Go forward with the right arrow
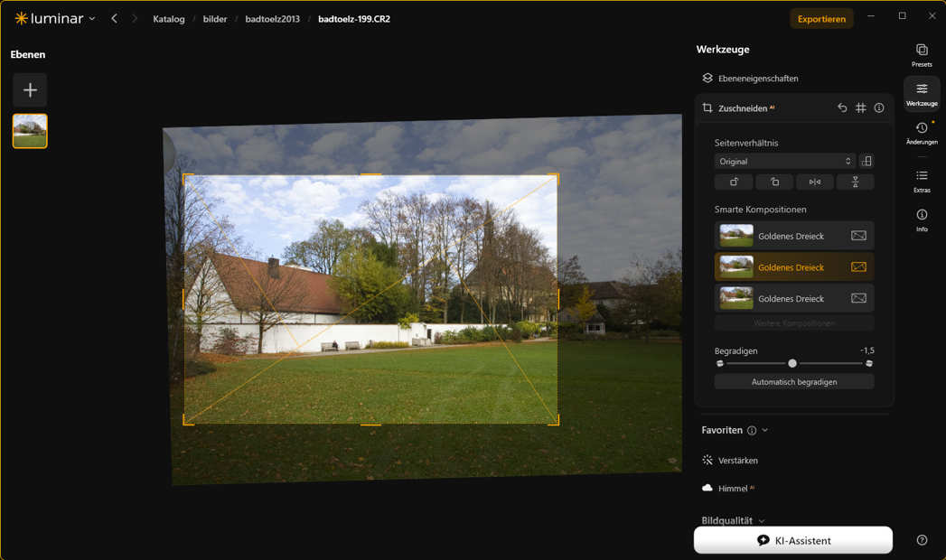The height and width of the screenshot is (560, 946). (x=135, y=19)
